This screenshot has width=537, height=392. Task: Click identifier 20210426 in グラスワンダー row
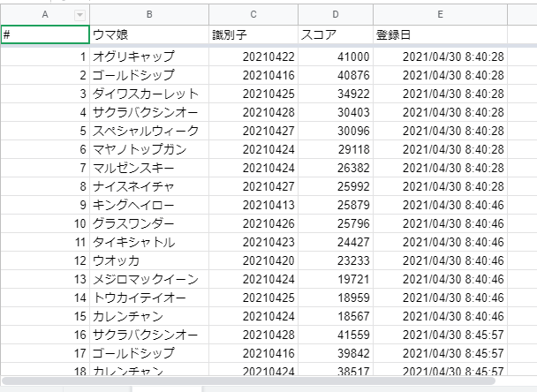point(253,223)
